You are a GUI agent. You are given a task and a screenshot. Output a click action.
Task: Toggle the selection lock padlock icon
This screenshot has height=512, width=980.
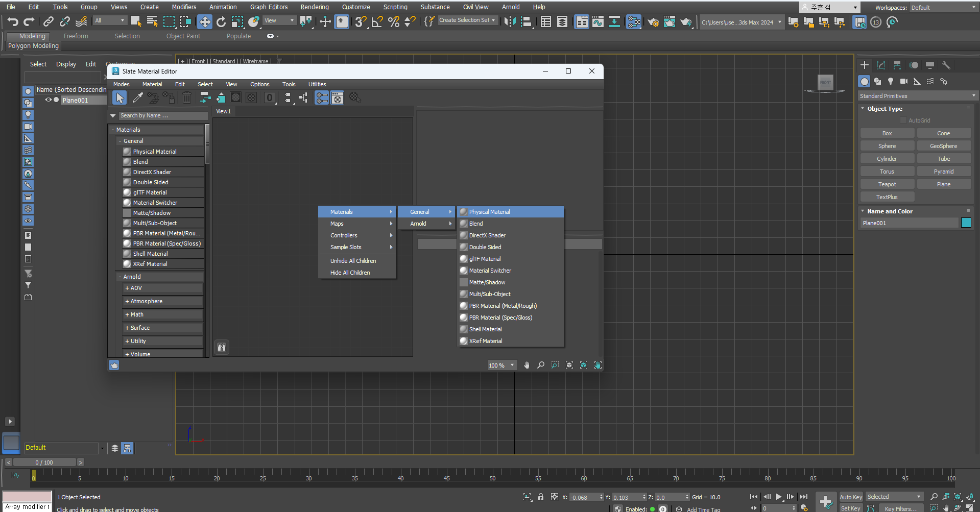click(x=541, y=497)
